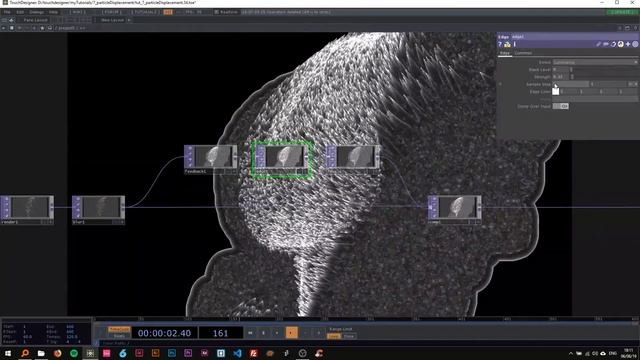
Task: Open operator info 'i' icon
Action: 515,44
